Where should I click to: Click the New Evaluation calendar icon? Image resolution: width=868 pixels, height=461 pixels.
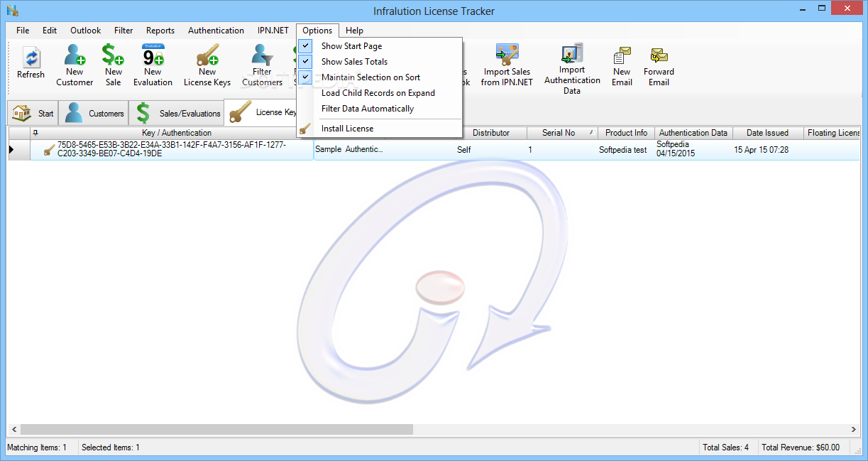[x=153, y=55]
